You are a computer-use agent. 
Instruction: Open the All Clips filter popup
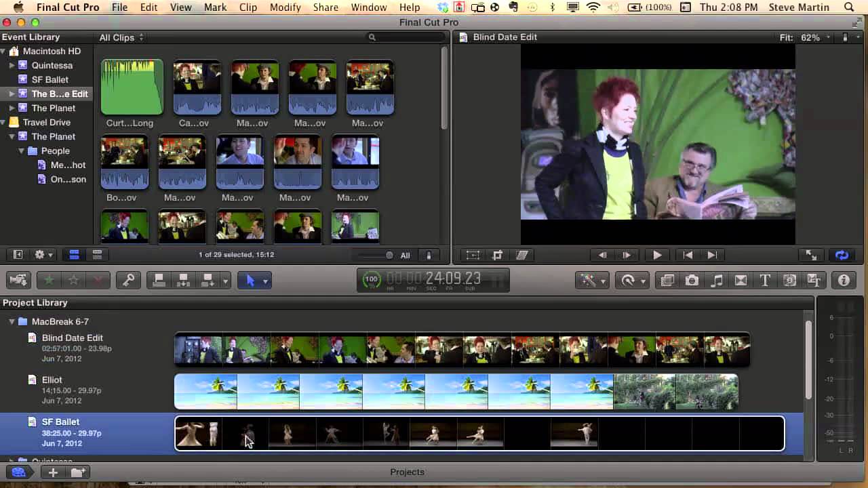(x=121, y=37)
